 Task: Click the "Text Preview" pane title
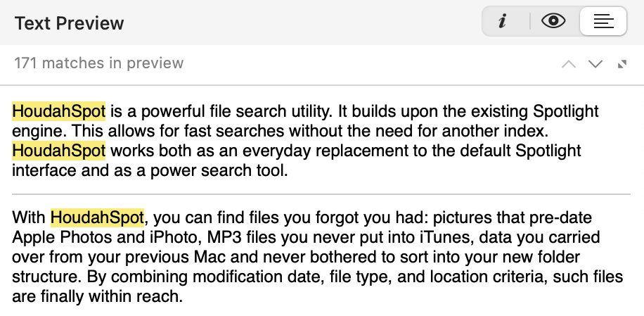pos(69,23)
